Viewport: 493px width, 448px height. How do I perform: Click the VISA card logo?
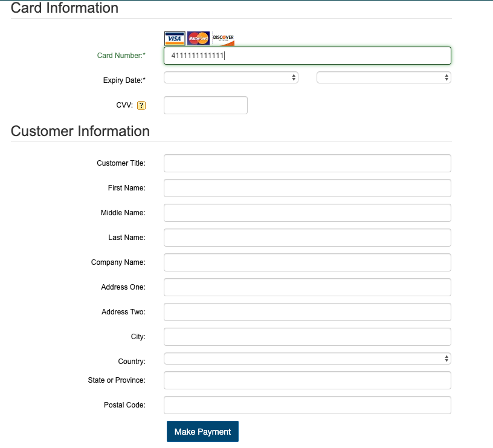pyautogui.click(x=175, y=38)
